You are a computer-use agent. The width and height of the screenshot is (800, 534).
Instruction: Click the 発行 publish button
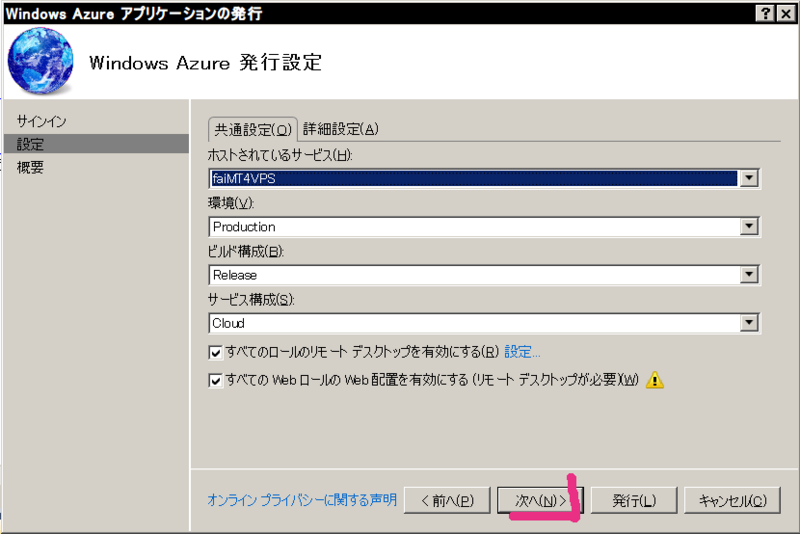(634, 500)
